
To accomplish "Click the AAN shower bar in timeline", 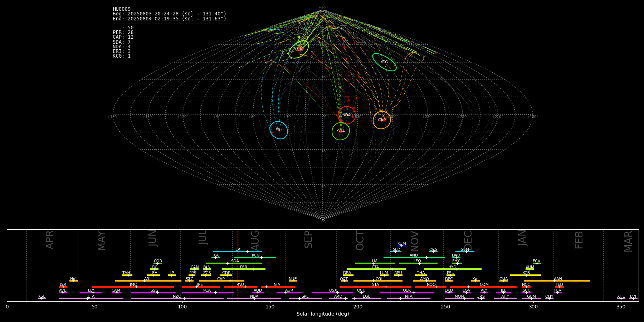I will [x=557, y=281].
